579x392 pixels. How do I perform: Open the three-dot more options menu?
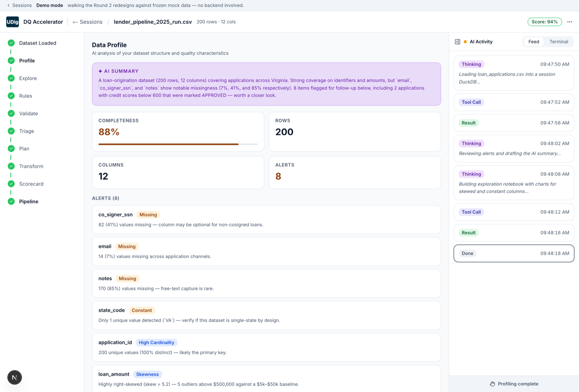[x=570, y=22]
